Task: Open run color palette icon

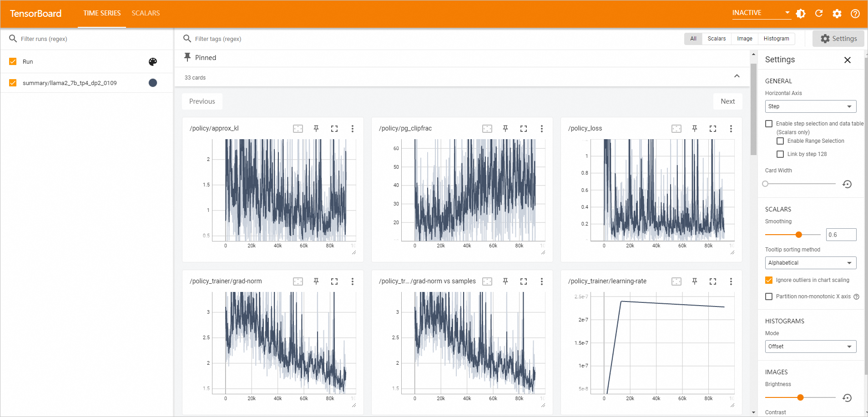Action: [x=153, y=62]
